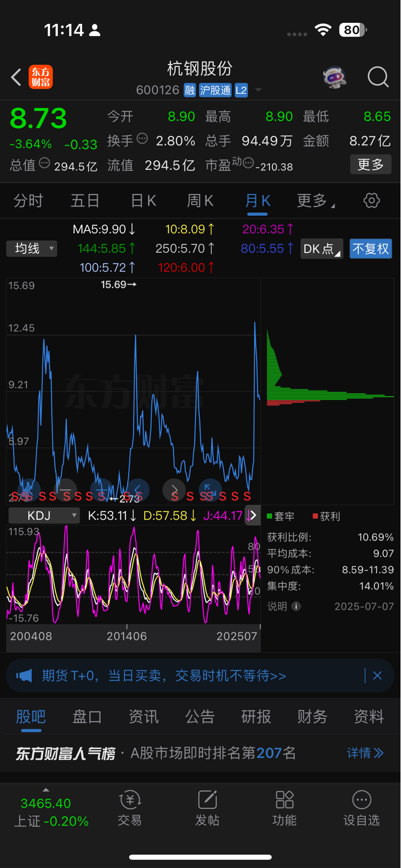The height and width of the screenshot is (868, 401).
Task: Tap the 120:6.00 red moving average label
Action: (x=186, y=267)
